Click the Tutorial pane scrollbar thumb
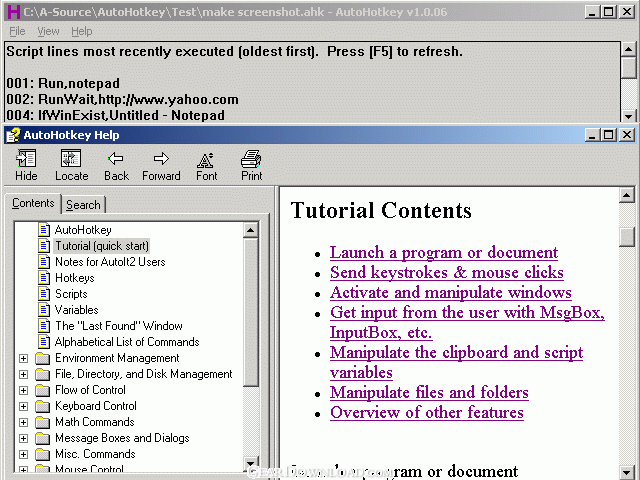This screenshot has width=640, height=480. (x=627, y=237)
